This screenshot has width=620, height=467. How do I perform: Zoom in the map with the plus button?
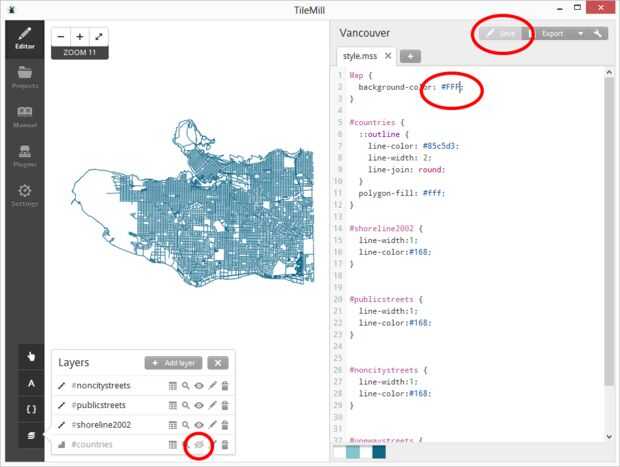pyautogui.click(x=80, y=37)
